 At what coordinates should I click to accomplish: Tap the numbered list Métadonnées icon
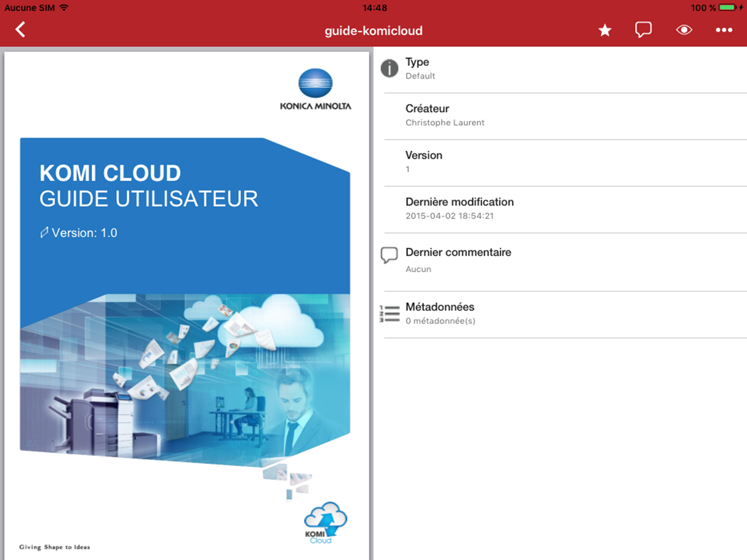[389, 314]
